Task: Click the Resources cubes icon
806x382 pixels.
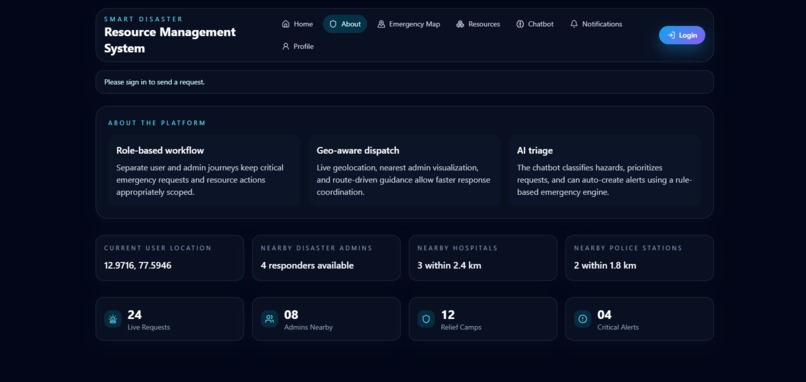Action: pyautogui.click(x=460, y=24)
